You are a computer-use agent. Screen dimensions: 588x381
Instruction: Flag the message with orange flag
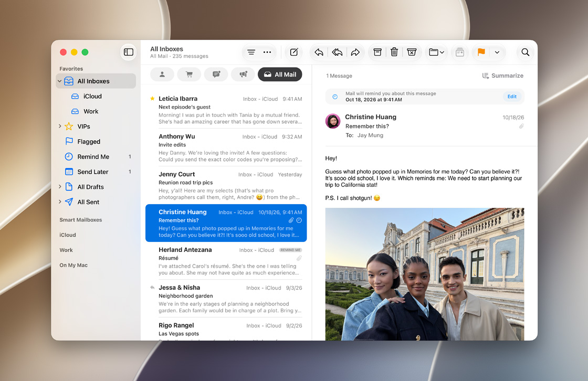[481, 52]
